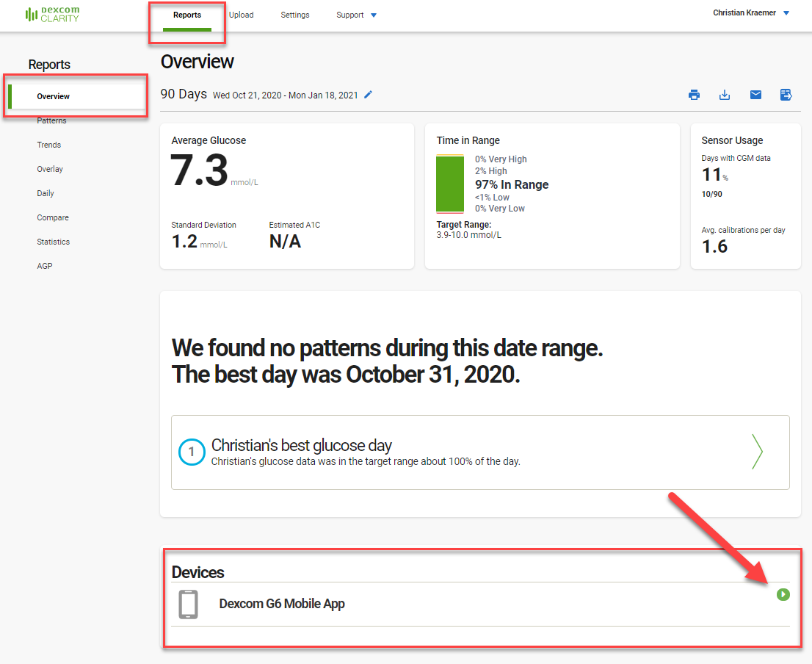Open the Patterns report
The width and height of the screenshot is (812, 664).
coord(52,120)
